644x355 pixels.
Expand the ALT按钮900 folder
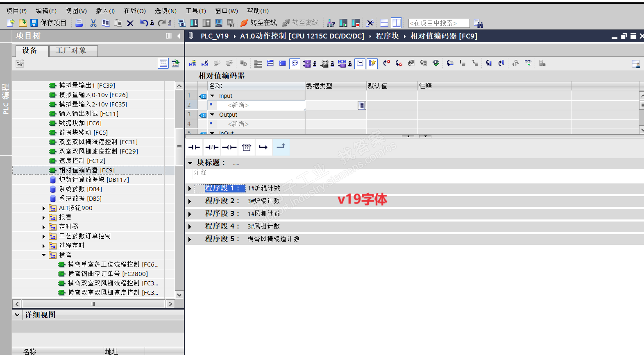tap(44, 208)
